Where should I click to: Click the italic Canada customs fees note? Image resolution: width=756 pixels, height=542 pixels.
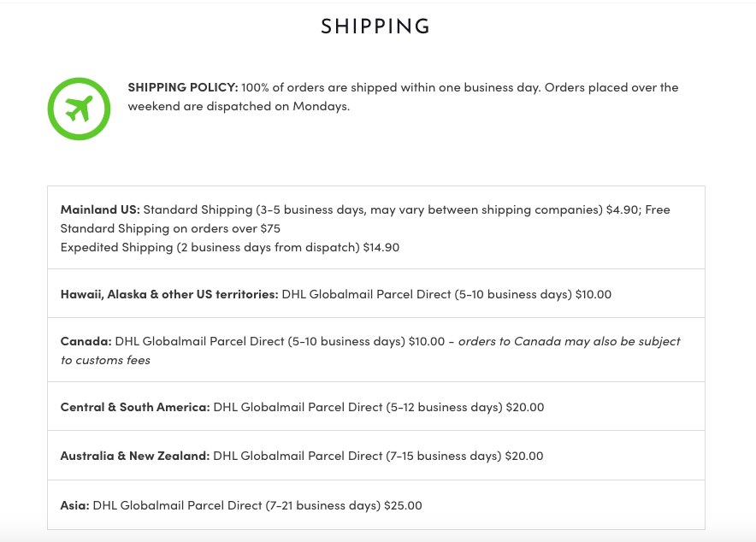pos(569,341)
